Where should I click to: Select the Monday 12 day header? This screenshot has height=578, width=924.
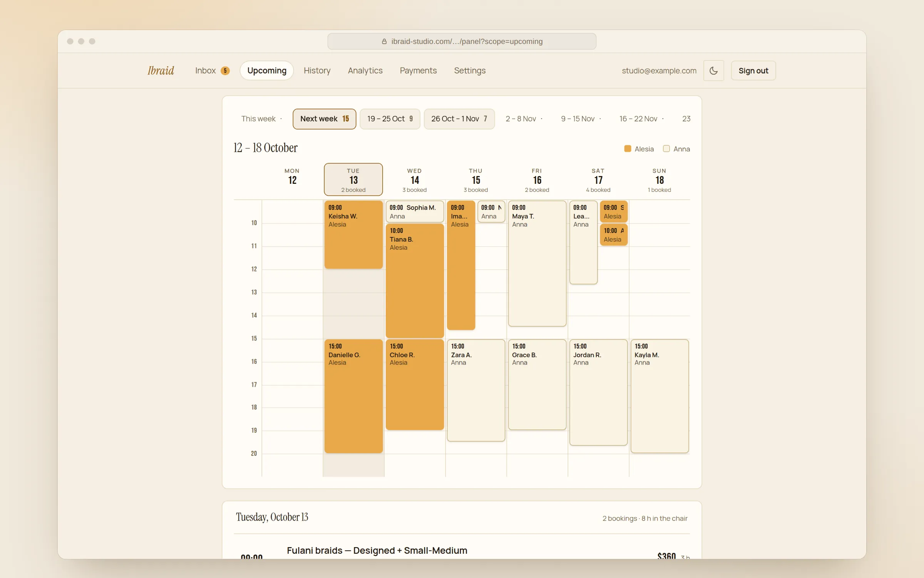coord(292,180)
